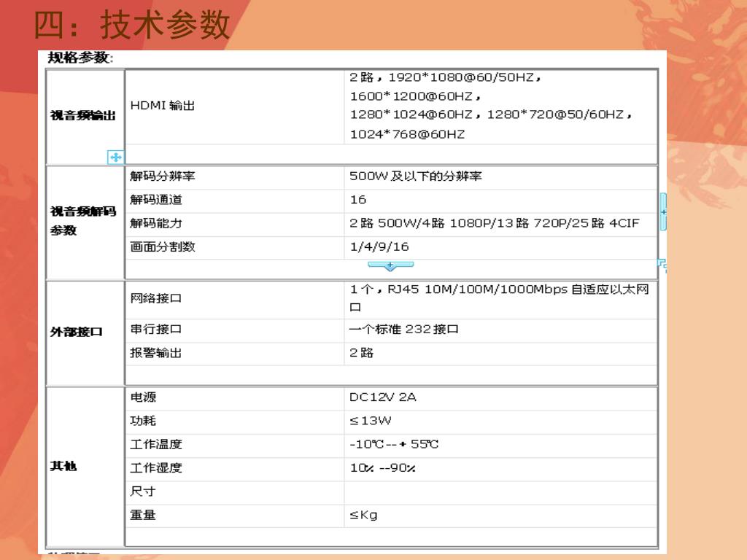
Task: Click the ≤13W power value
Action: pos(371,421)
